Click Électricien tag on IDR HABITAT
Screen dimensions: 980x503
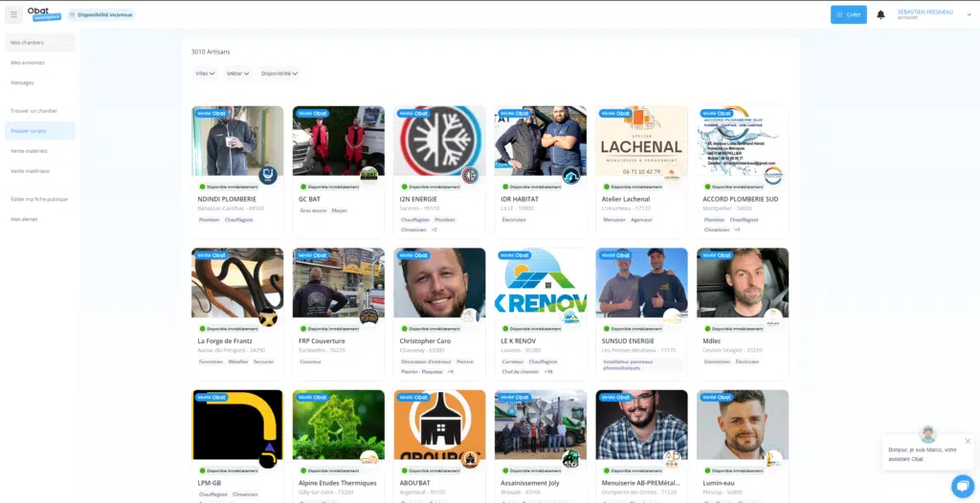[514, 220]
